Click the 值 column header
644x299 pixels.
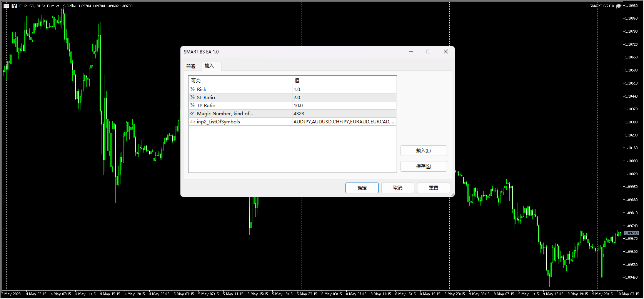point(344,80)
